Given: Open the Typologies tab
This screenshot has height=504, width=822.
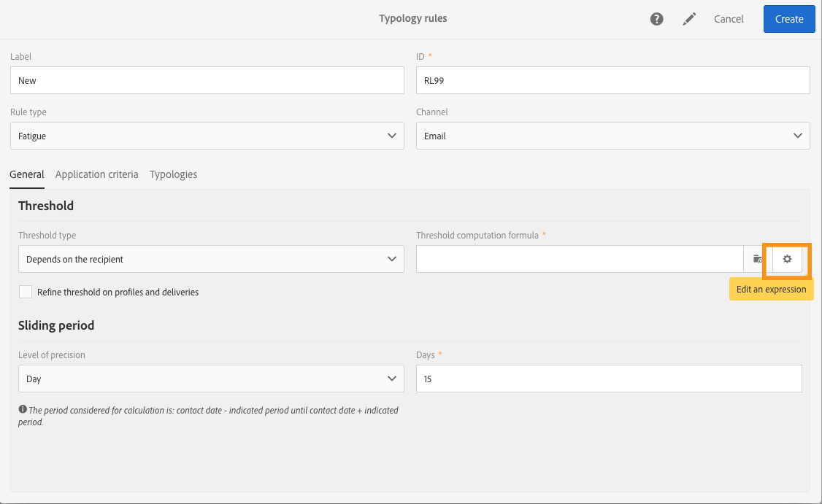Looking at the screenshot, I should point(173,174).
